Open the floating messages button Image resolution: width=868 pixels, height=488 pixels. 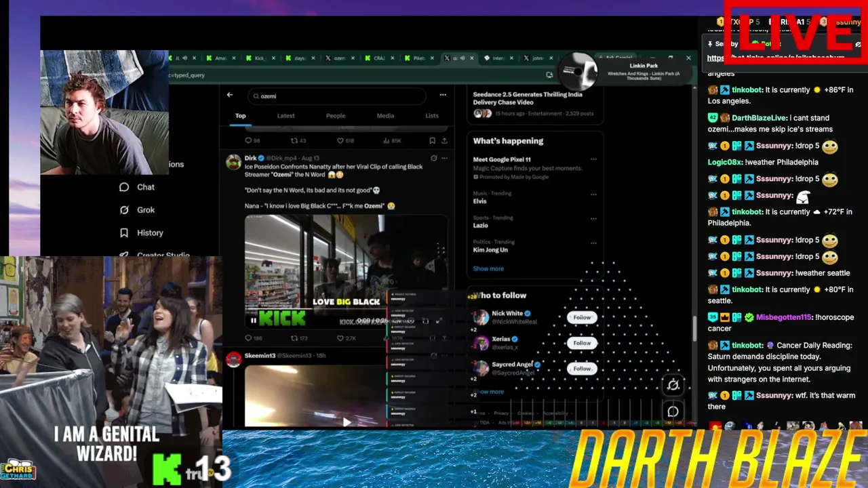pos(673,411)
